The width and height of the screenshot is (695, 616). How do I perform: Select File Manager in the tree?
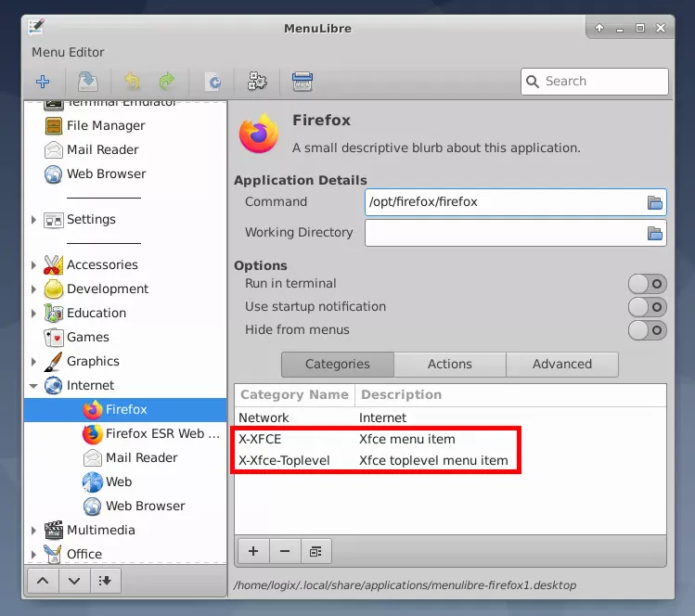tap(125, 126)
